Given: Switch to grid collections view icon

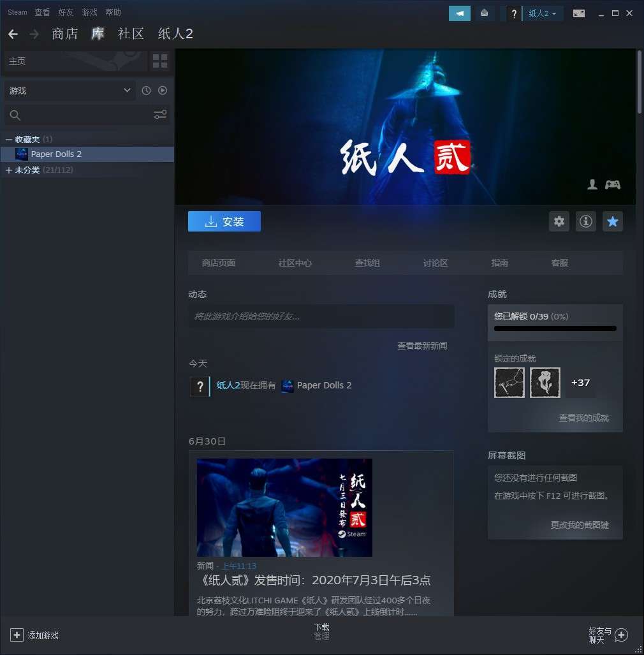Looking at the screenshot, I should 160,61.
